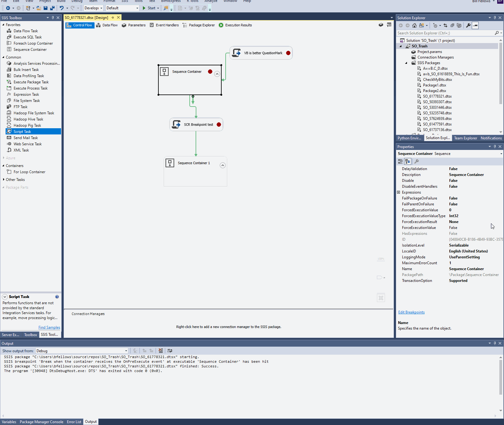The width and height of the screenshot is (504, 425).
Task: Collapse Sequence Container 1 using its chevron
Action: tap(223, 165)
